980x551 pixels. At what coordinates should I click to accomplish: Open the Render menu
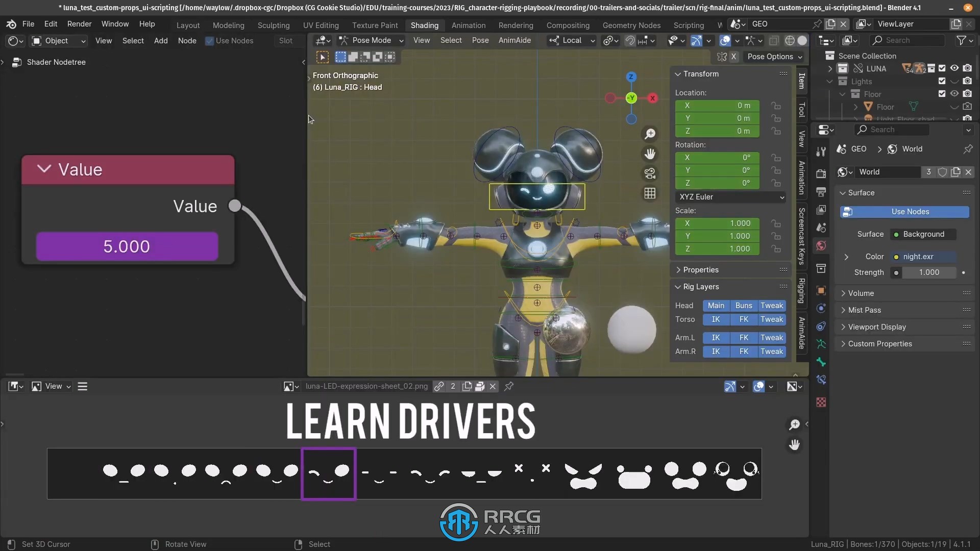pos(79,24)
